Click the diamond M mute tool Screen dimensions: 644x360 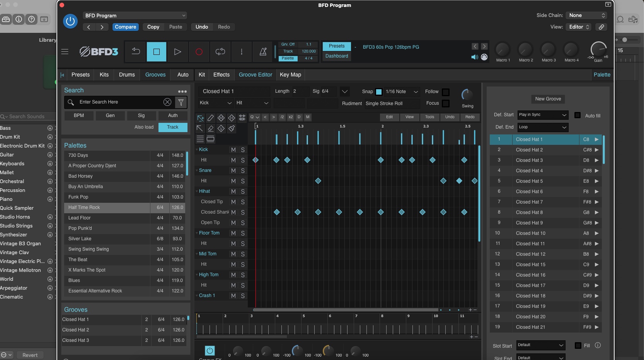[x=221, y=118]
